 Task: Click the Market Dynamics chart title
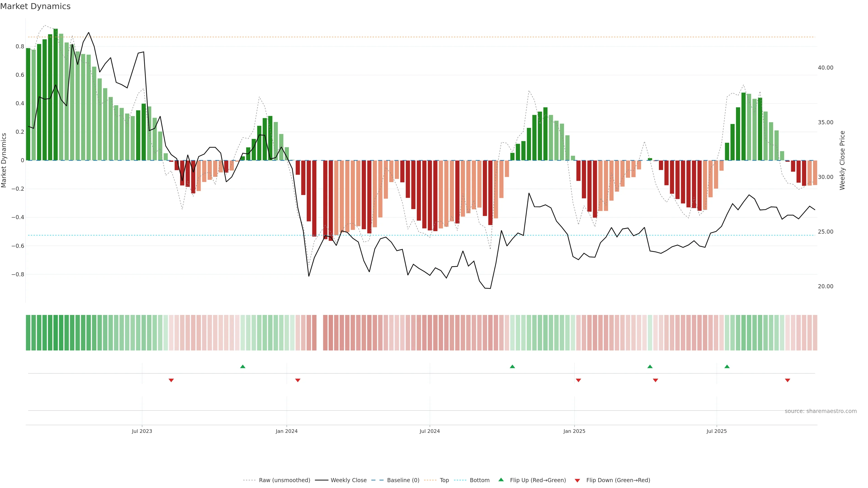[35, 6]
